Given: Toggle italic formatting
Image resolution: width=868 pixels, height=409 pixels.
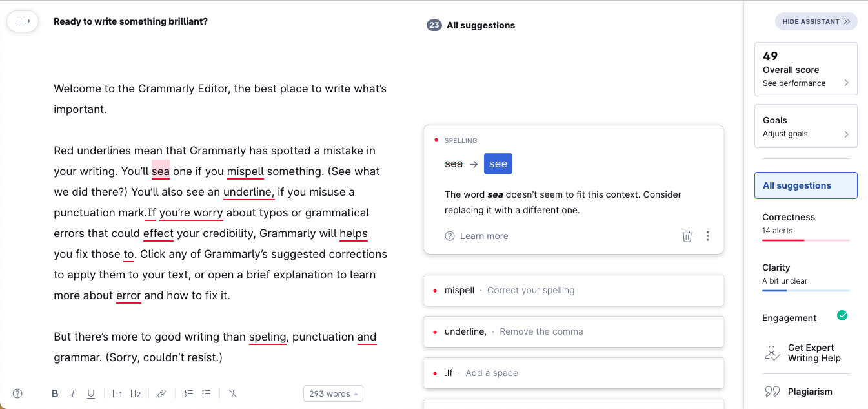Looking at the screenshot, I should pos(73,393).
